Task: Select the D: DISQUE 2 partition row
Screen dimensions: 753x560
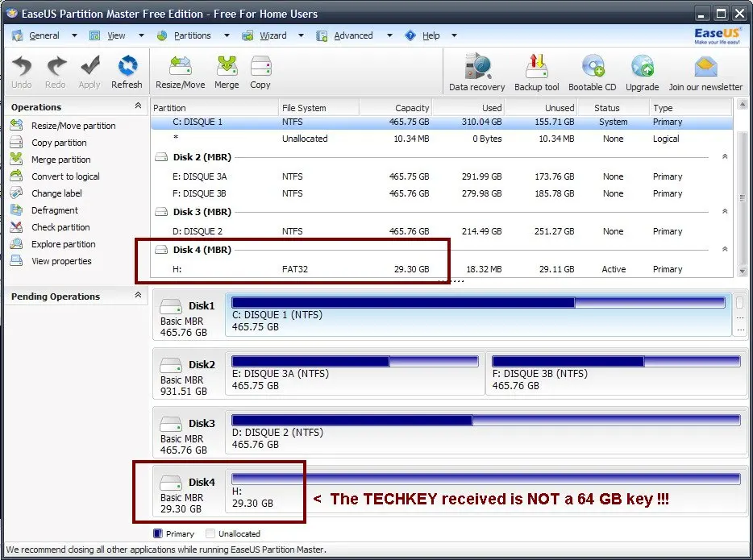Action: (442, 231)
